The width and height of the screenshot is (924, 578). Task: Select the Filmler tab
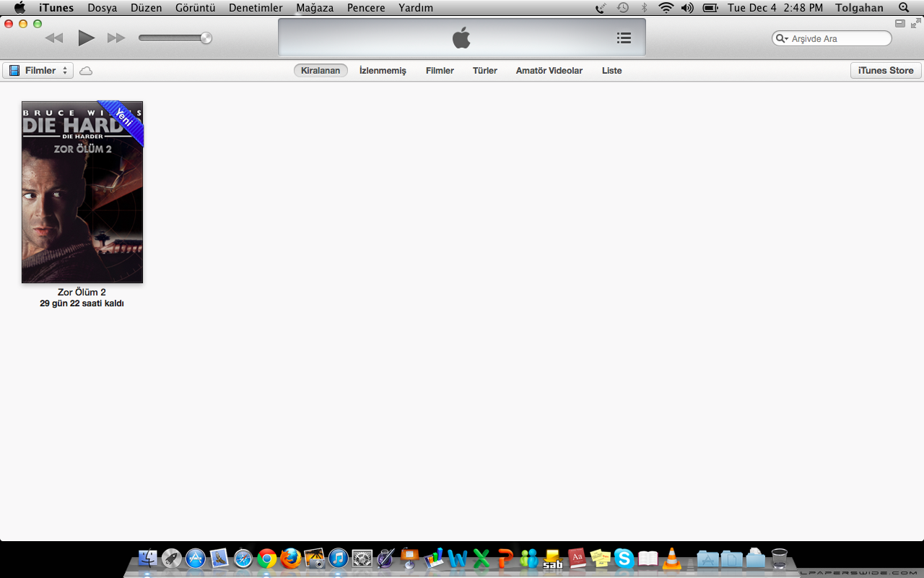(440, 71)
